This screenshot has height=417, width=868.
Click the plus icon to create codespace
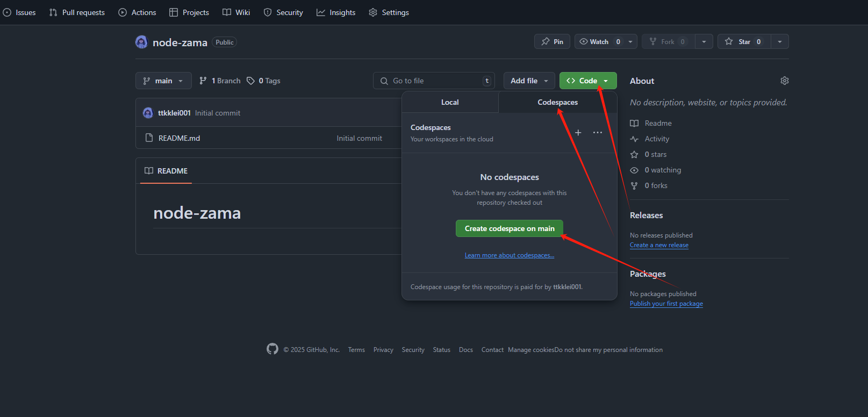click(x=578, y=133)
